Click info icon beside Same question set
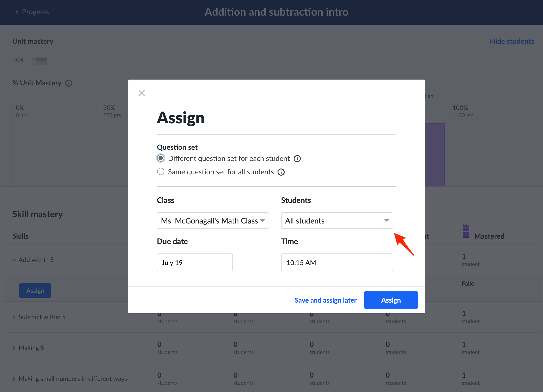The width and height of the screenshot is (543, 392). point(281,172)
